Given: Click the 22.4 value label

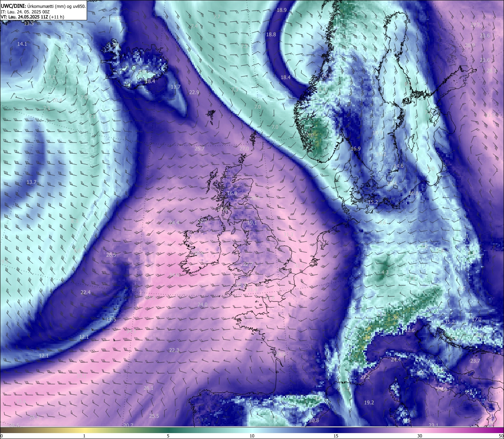Looking at the screenshot, I should 85,293.
